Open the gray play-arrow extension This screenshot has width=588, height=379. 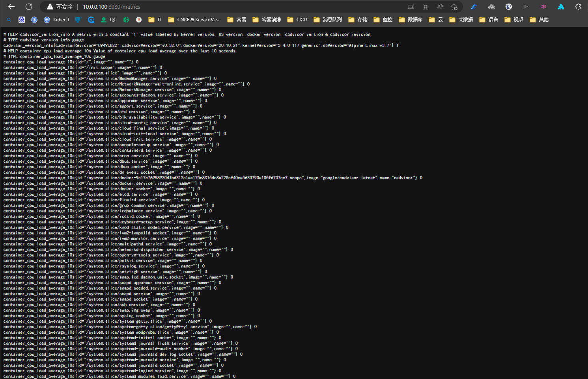tap(526, 7)
